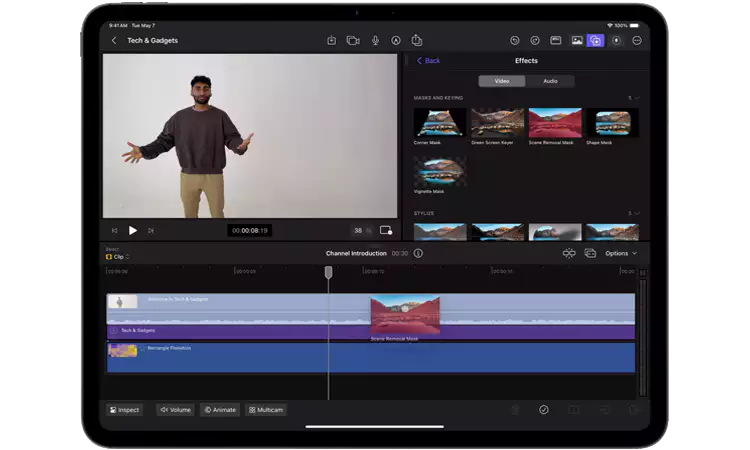750x450 pixels.
Task: Click the Scene Removal Mask over the timeline
Action: [405, 315]
